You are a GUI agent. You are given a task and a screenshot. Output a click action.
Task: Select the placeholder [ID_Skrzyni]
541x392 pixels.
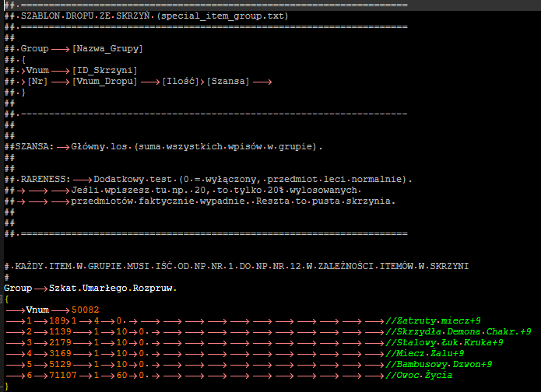click(x=105, y=70)
